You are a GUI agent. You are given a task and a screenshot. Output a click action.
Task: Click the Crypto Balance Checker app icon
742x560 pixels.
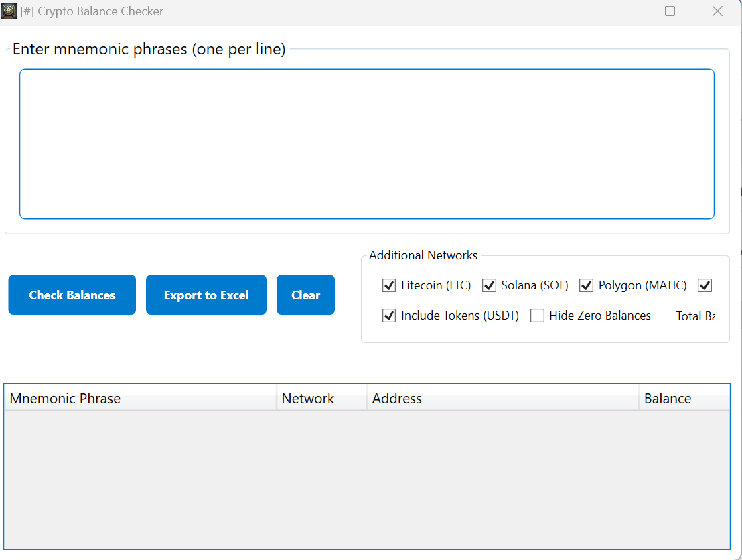9,11
